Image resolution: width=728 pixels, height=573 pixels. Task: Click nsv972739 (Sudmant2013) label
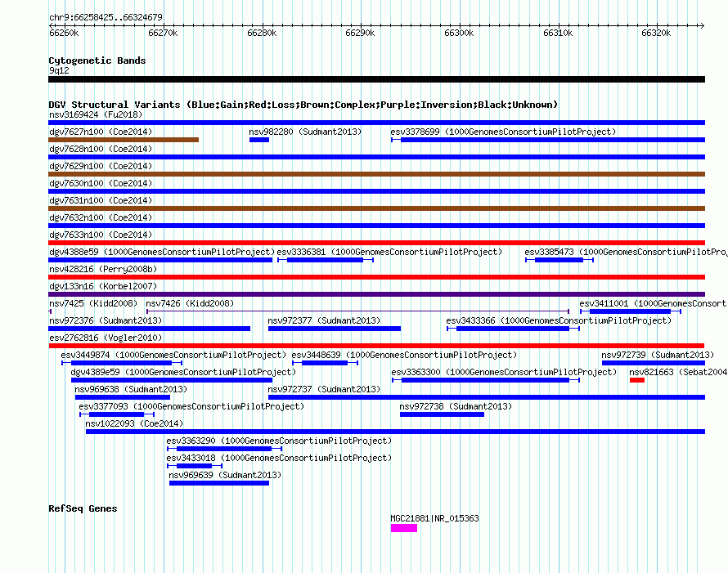coord(658,355)
